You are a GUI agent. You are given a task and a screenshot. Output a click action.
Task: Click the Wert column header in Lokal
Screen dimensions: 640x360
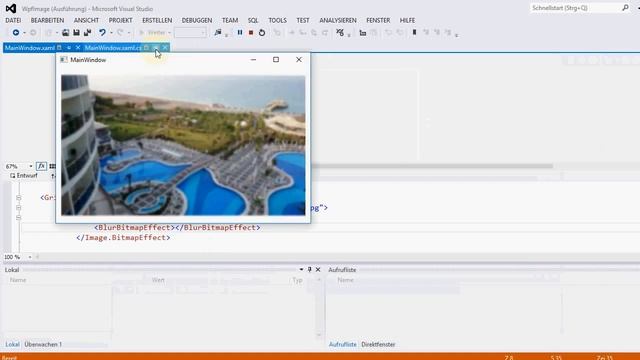click(x=158, y=280)
